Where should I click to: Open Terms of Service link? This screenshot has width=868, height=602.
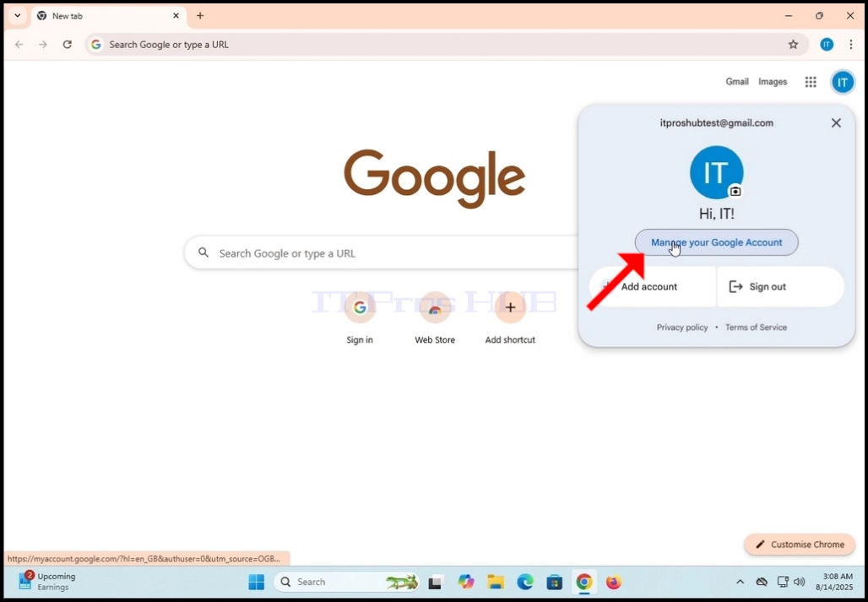point(756,327)
